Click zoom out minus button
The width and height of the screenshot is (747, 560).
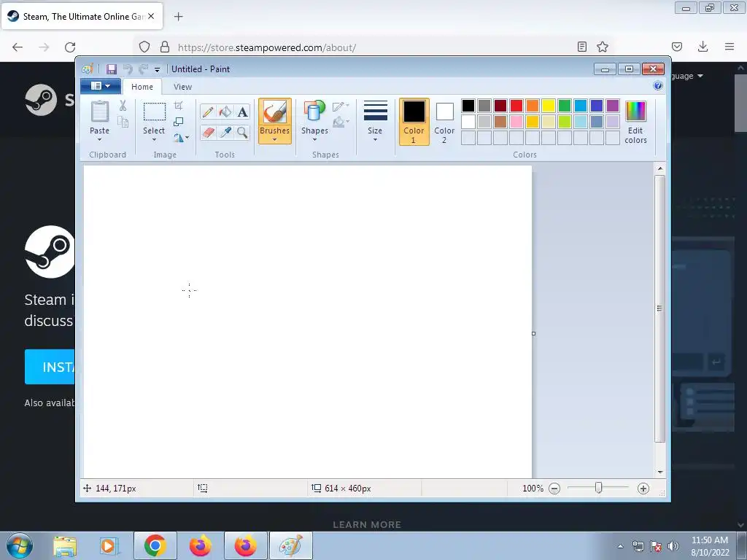[554, 489]
